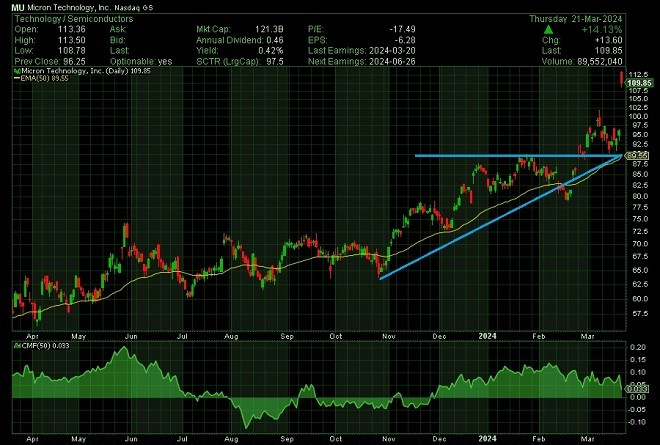Select the Annual Dividend value 0.46
The height and width of the screenshot is (445, 660).
pyautogui.click(x=275, y=40)
